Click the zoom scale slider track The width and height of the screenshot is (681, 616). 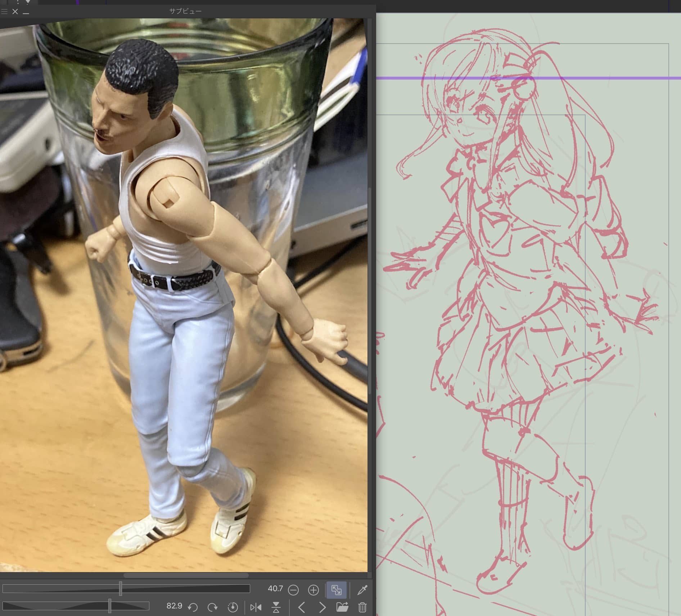[126, 589]
